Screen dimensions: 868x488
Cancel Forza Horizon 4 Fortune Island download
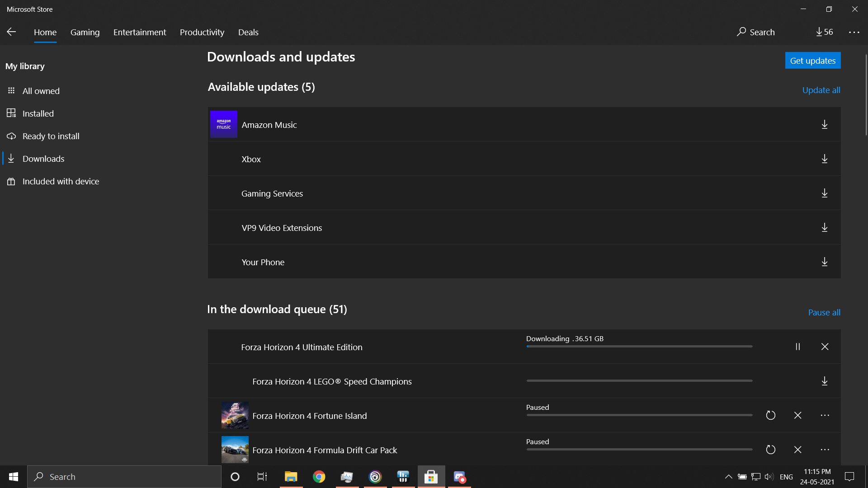tap(798, 415)
